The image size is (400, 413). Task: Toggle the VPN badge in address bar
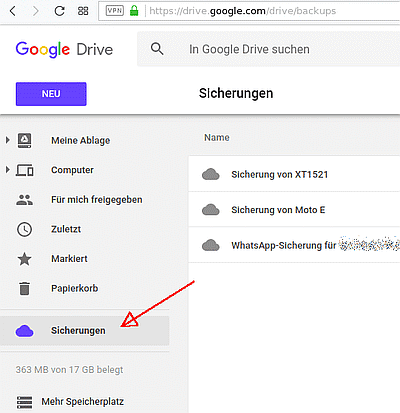pos(114,11)
